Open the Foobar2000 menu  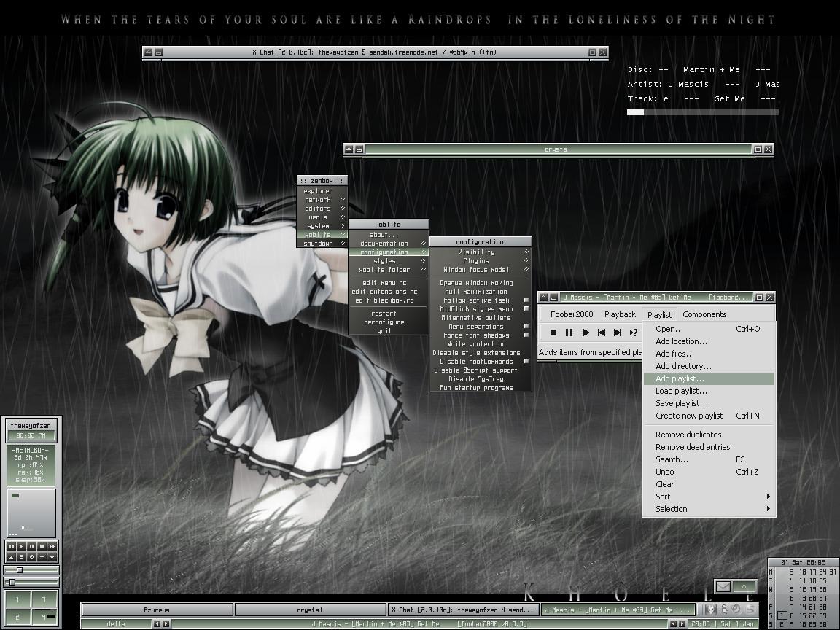click(x=572, y=314)
